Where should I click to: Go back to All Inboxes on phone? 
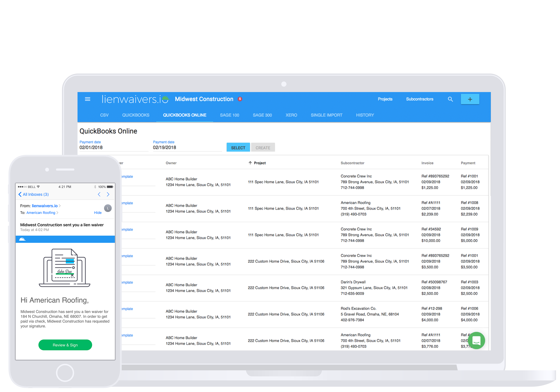33,194
